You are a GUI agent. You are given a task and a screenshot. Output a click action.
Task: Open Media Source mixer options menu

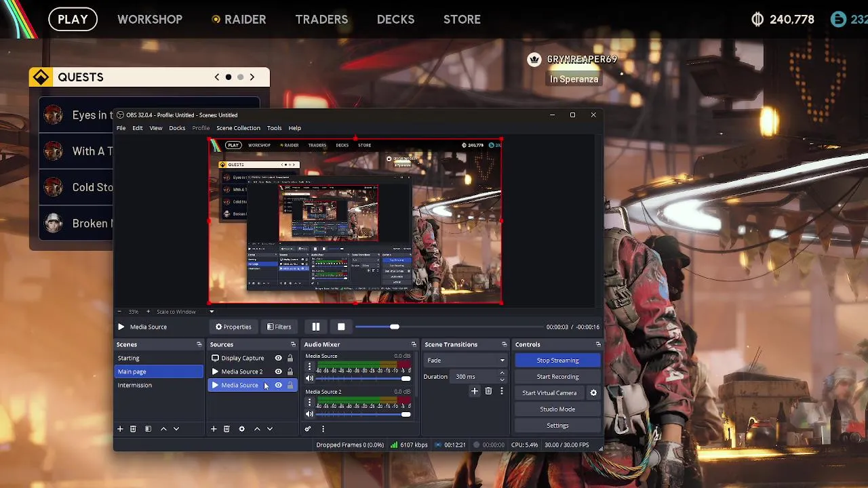click(310, 367)
